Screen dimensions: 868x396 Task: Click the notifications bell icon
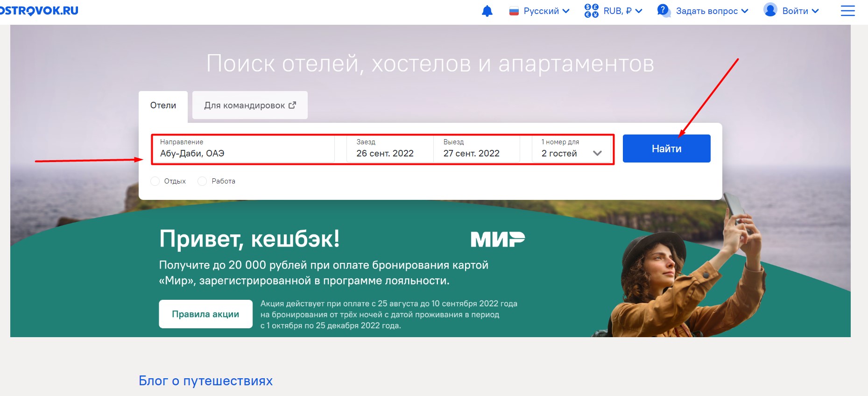click(x=487, y=11)
